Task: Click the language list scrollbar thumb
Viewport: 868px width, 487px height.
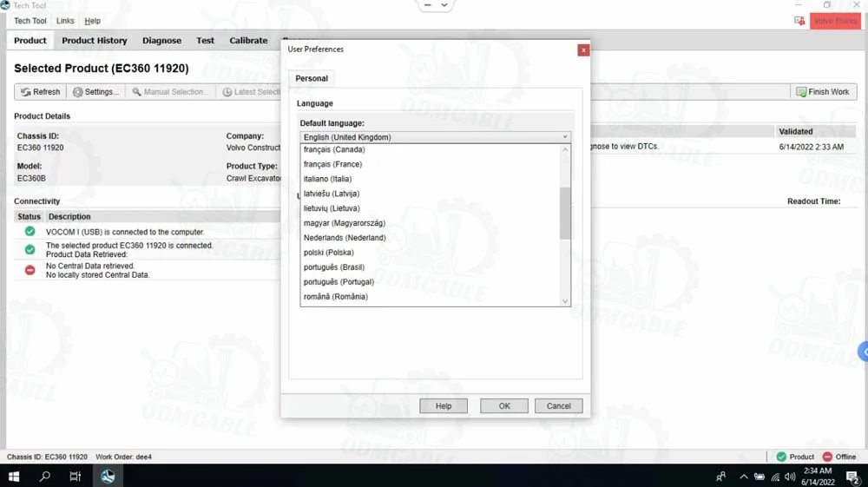Action: coord(565,213)
